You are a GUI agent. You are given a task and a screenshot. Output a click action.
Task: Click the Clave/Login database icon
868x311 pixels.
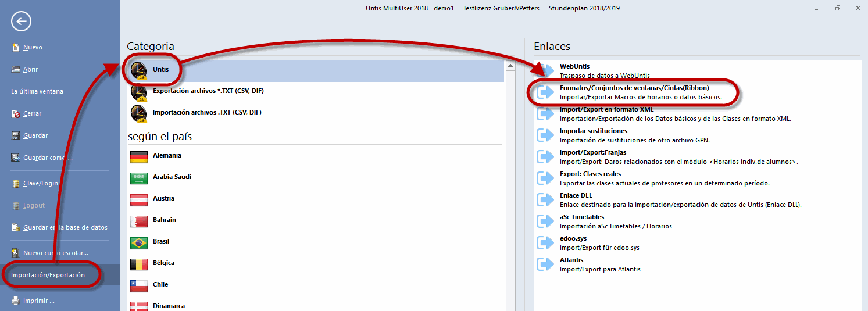point(16,184)
